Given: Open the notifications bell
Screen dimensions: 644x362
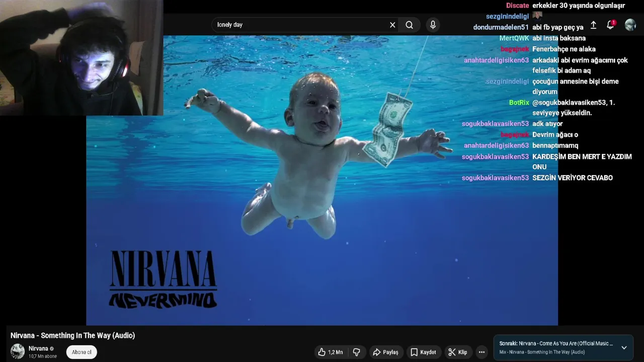Looking at the screenshot, I should (x=610, y=25).
